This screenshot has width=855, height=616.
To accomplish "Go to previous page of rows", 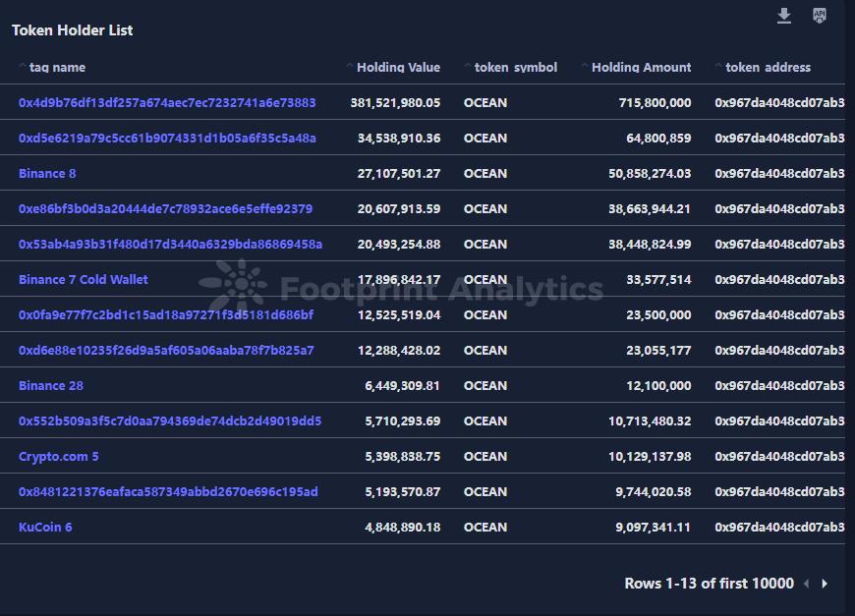I will (x=807, y=584).
